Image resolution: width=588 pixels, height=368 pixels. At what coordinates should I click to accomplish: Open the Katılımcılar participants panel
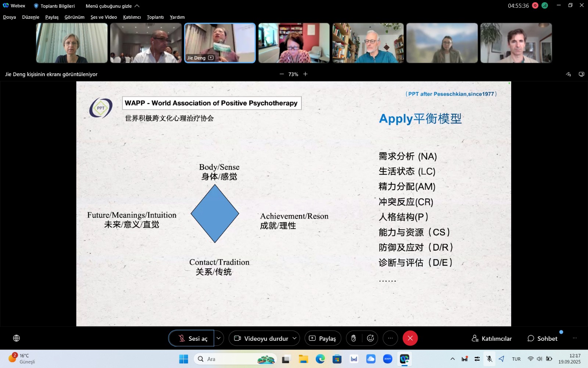click(x=492, y=338)
